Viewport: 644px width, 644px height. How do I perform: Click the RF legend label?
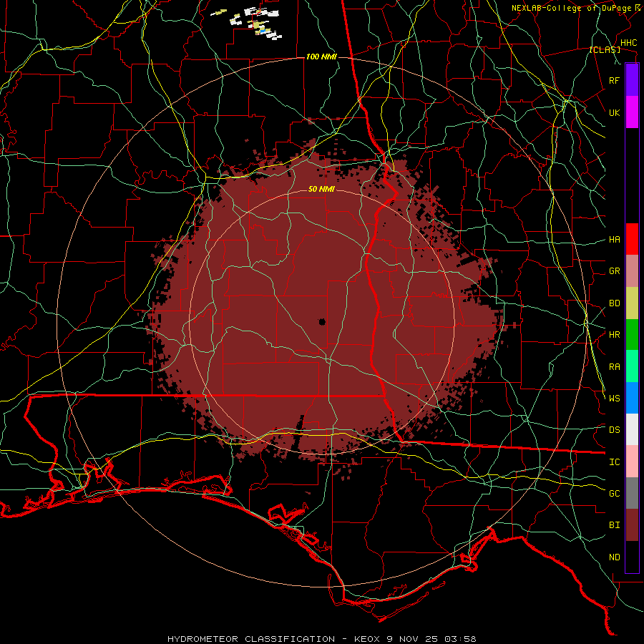pos(614,80)
